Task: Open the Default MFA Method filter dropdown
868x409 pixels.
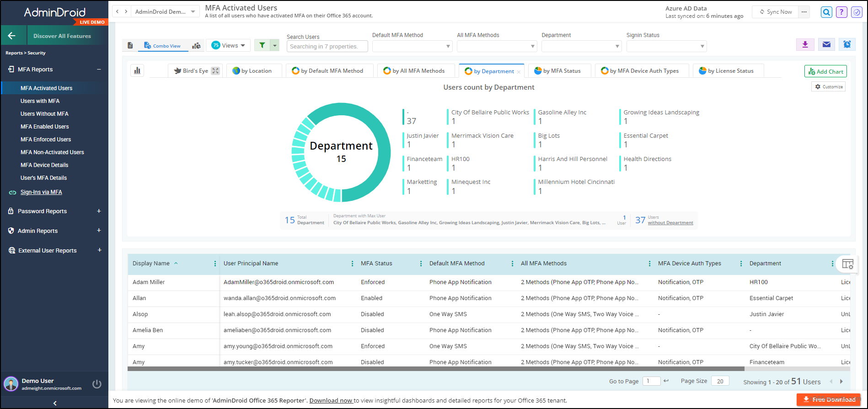Action: pyautogui.click(x=412, y=46)
